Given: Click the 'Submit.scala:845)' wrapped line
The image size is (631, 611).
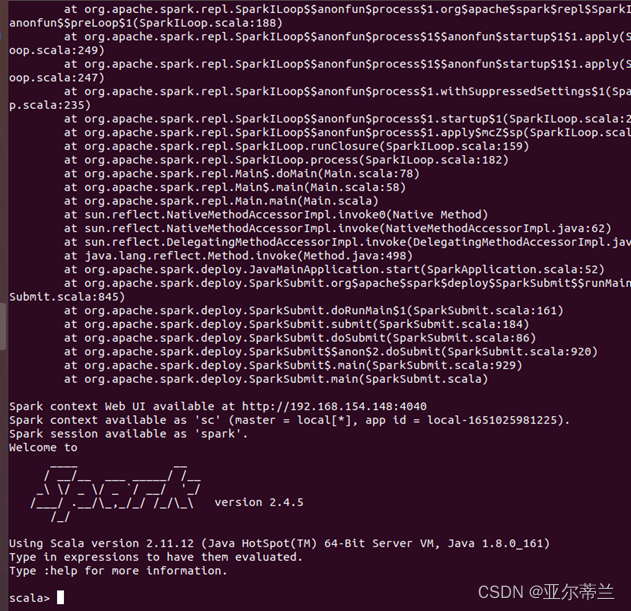Looking at the screenshot, I should pyautogui.click(x=67, y=297).
